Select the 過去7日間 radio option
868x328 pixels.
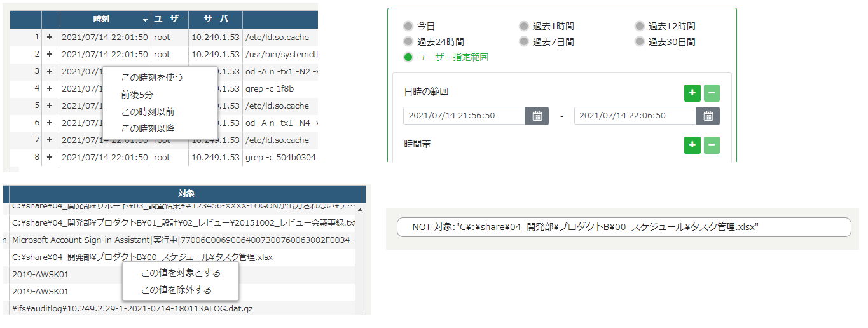524,42
